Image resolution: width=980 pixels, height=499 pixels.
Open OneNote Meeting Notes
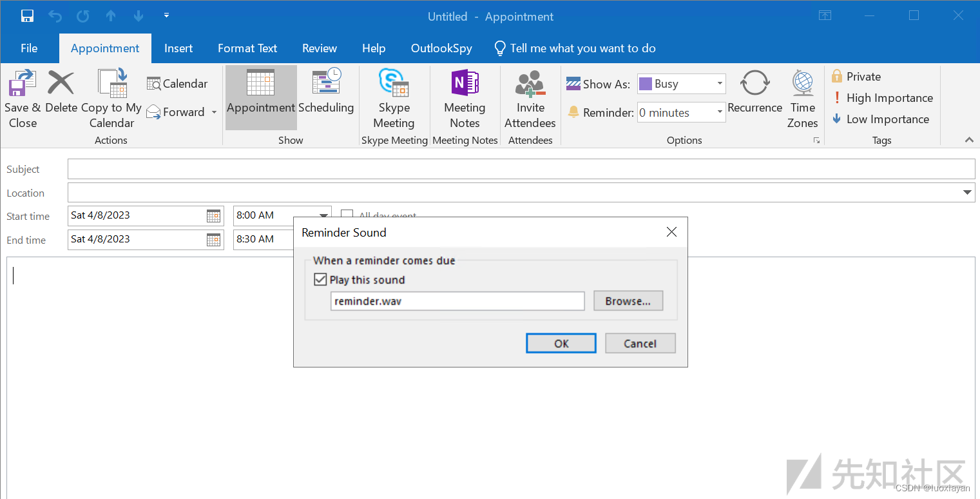pos(465,99)
